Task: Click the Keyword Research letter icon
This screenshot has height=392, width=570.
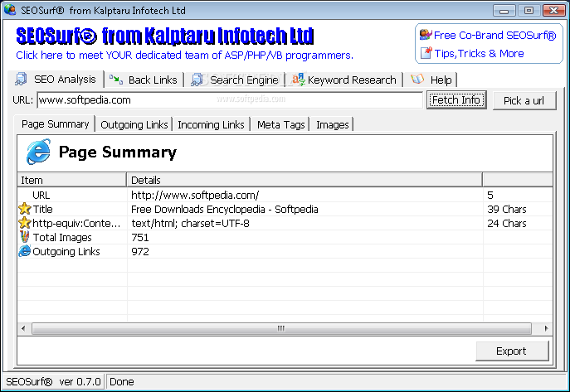Action: click(299, 79)
